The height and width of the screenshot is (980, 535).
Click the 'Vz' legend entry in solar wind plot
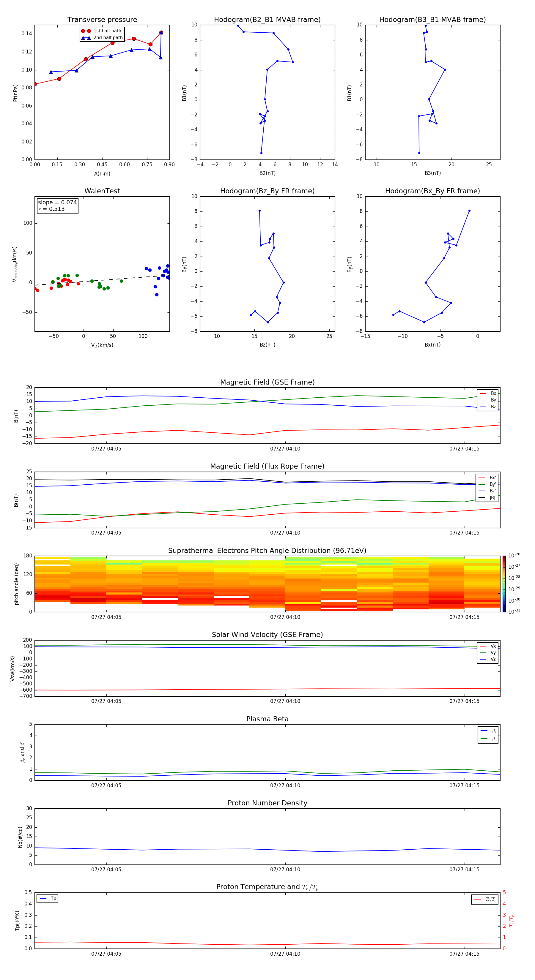coord(488,659)
